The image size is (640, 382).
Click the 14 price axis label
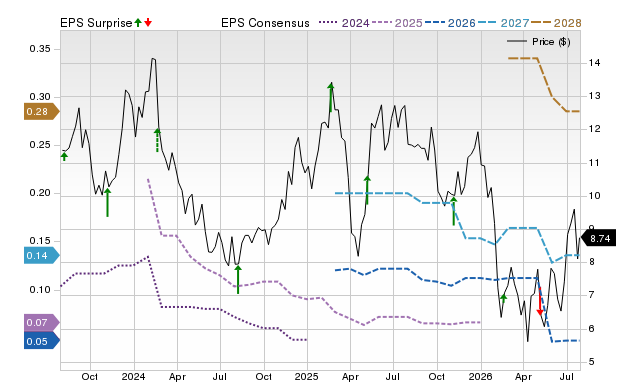594,63
